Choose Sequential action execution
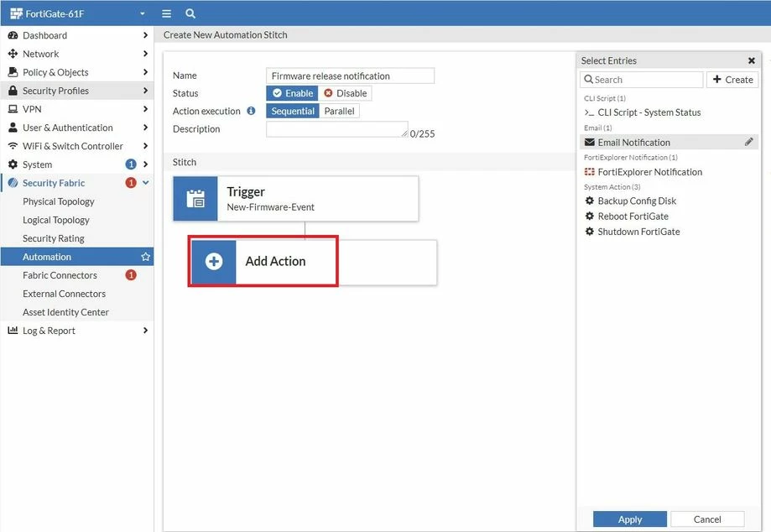The width and height of the screenshot is (771, 532). tap(293, 111)
